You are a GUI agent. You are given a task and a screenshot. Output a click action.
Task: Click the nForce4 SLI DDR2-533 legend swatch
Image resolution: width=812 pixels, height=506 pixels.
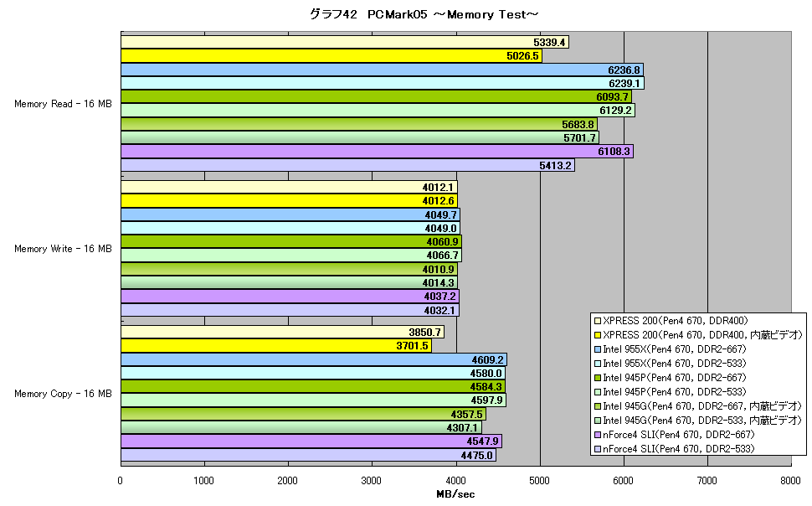[x=597, y=449]
